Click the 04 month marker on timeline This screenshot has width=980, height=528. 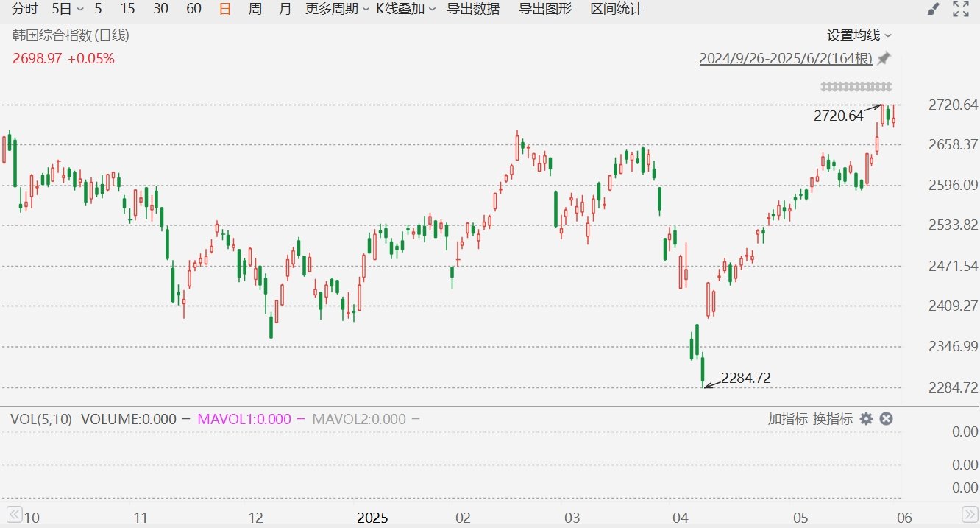(681, 518)
